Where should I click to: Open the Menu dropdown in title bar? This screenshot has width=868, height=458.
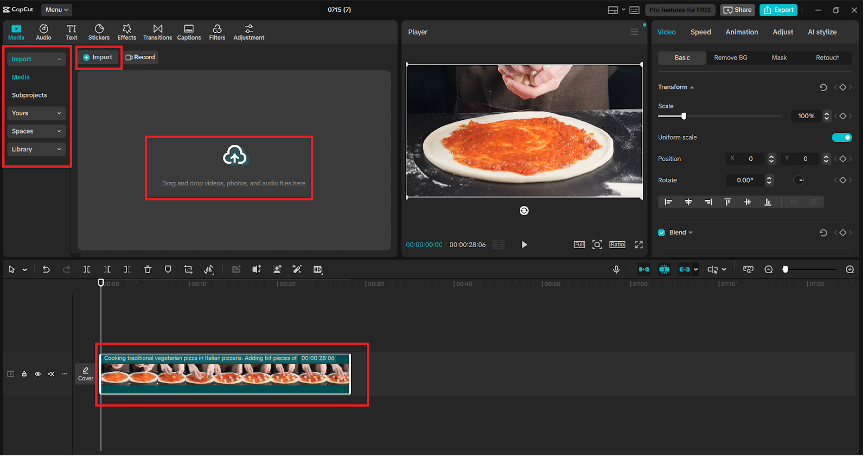coord(56,10)
